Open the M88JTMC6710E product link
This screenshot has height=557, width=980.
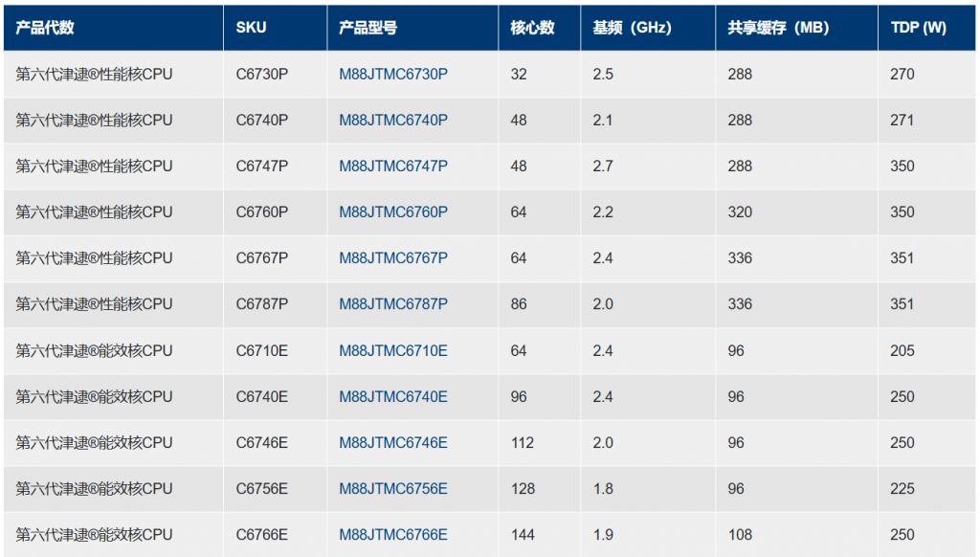[x=392, y=350]
